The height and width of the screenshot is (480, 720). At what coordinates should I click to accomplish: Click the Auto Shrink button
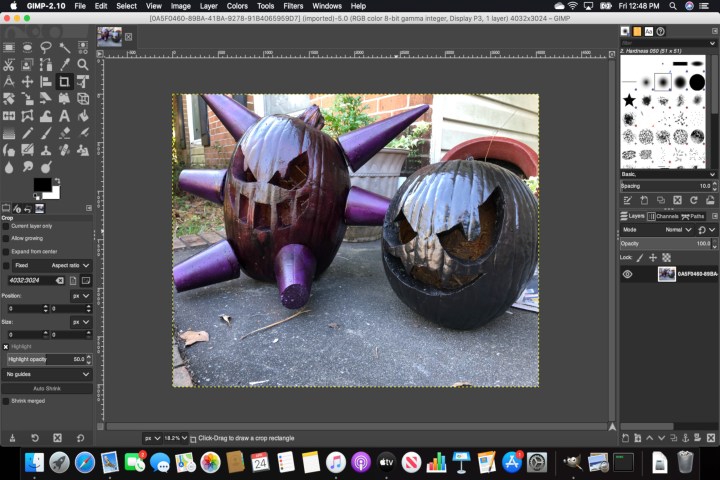coord(46,387)
